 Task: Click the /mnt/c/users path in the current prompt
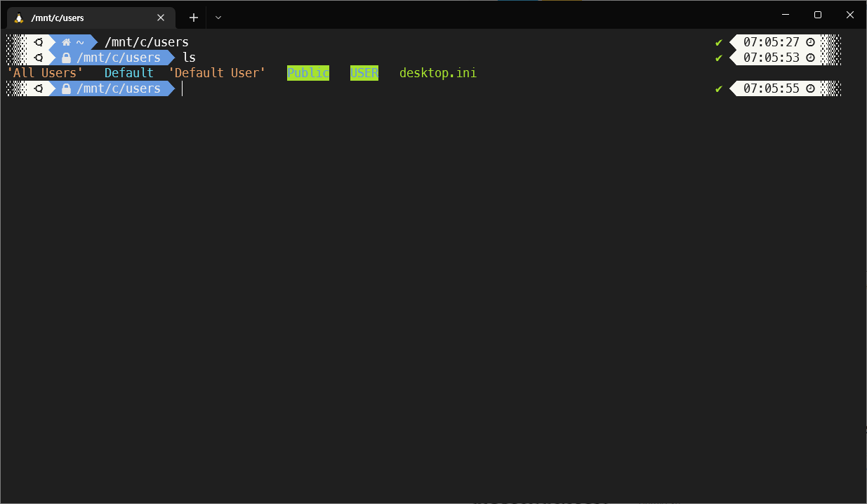(x=119, y=88)
